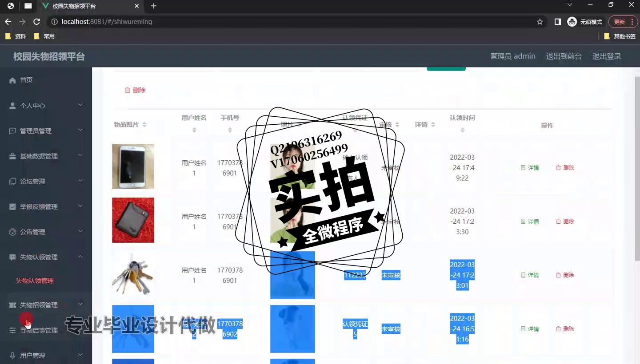The width and height of the screenshot is (640, 364).
Task: Click 退出登录 to log out
Action: 607,56
